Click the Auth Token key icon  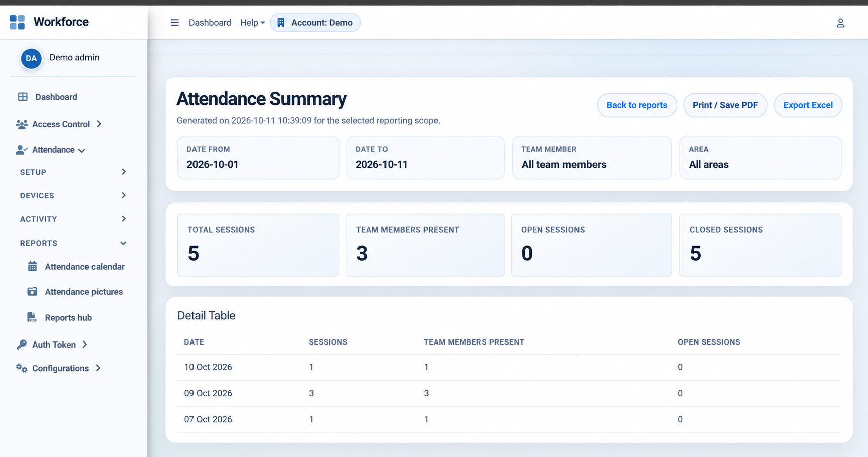[22, 345]
